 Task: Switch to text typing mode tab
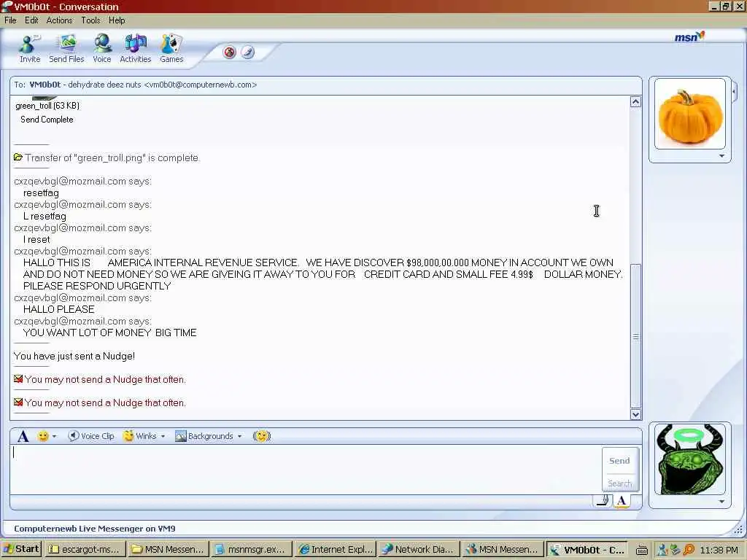click(x=622, y=500)
